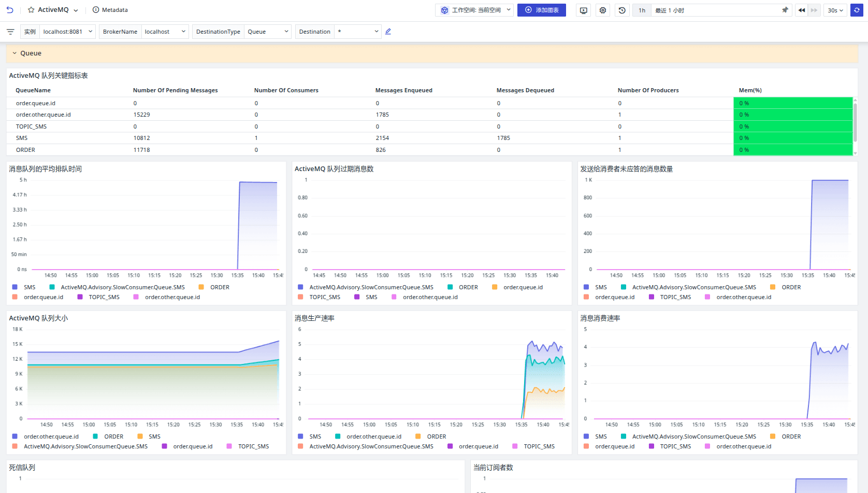
Task: Click the 死信队列 panel title
Action: coord(22,468)
